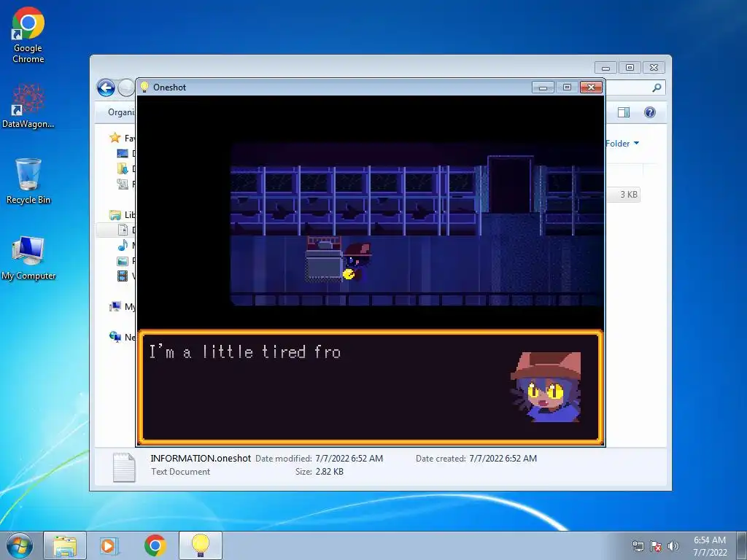747x560 pixels.
Task: Open the DataWagon desktop shortcut
Action: [x=28, y=106]
